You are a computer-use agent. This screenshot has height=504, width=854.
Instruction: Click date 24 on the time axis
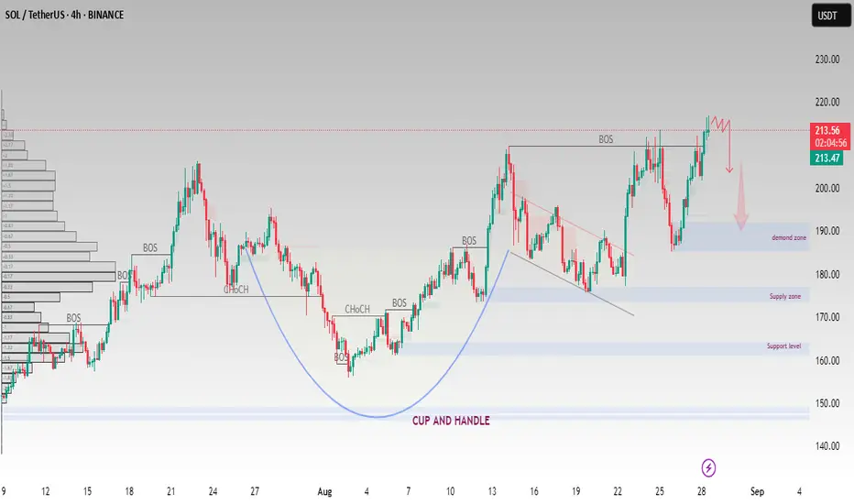(213, 491)
